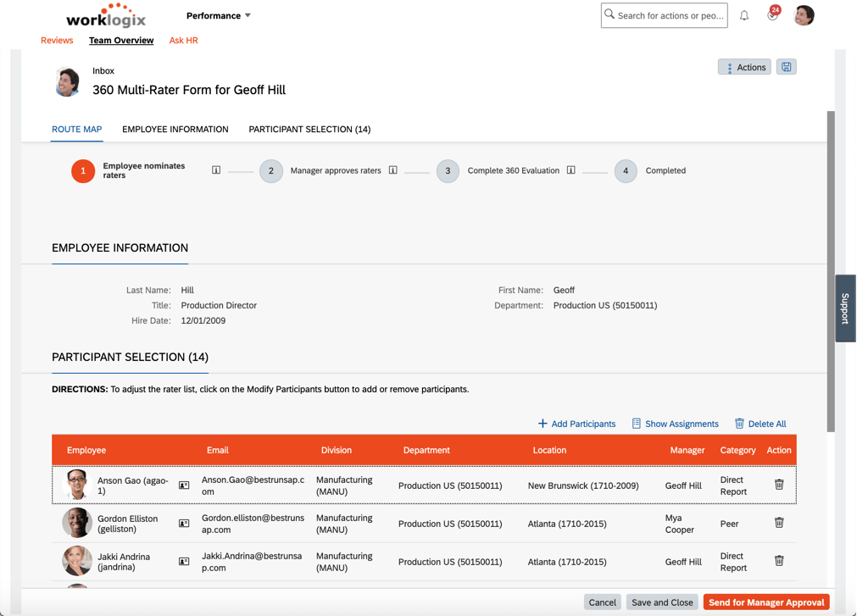Open the to-do icon with 24 badge

(x=772, y=15)
